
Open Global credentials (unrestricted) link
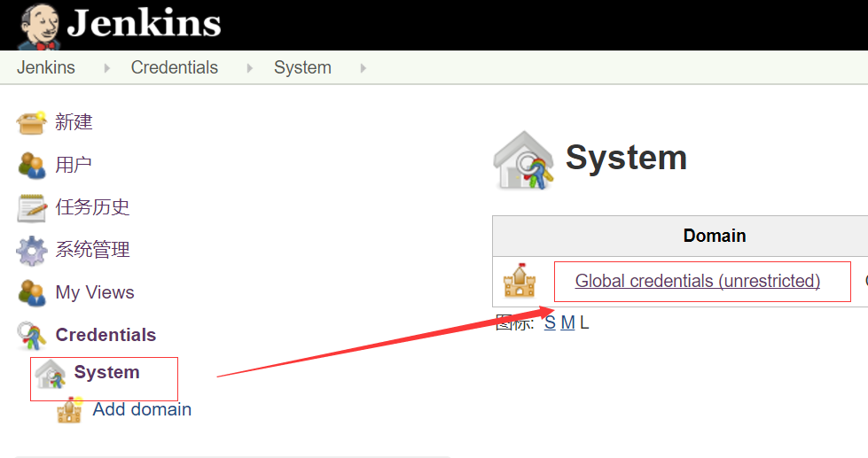tap(698, 281)
